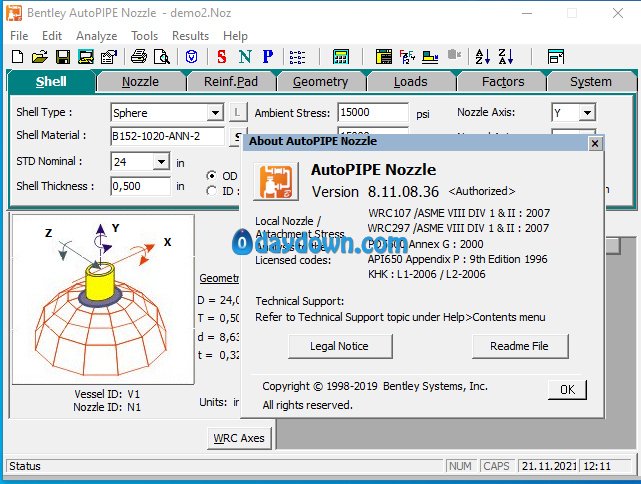This screenshot has height=484, width=641.
Task: Click the Copyright Bentley Systems text
Action: (375, 386)
